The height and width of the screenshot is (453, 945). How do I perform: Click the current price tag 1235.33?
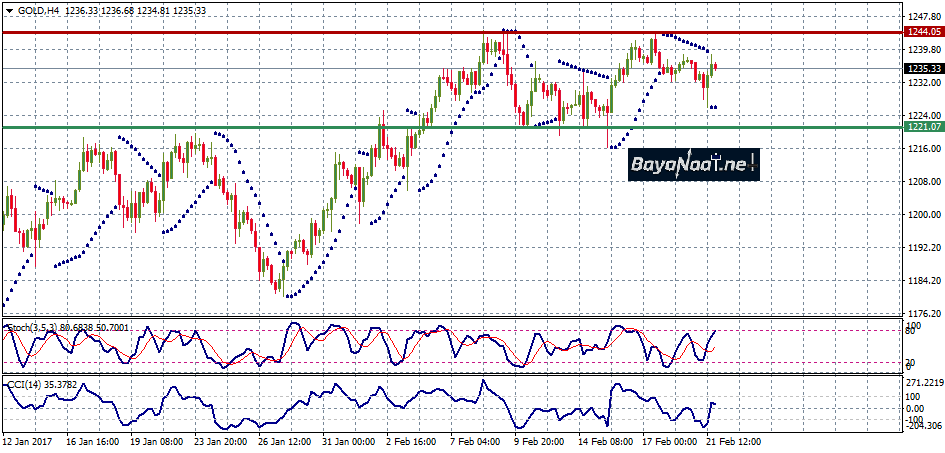pyautogui.click(x=924, y=69)
